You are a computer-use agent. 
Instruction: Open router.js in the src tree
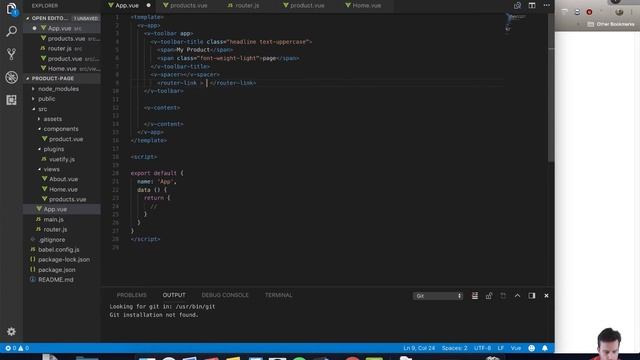click(x=55, y=229)
